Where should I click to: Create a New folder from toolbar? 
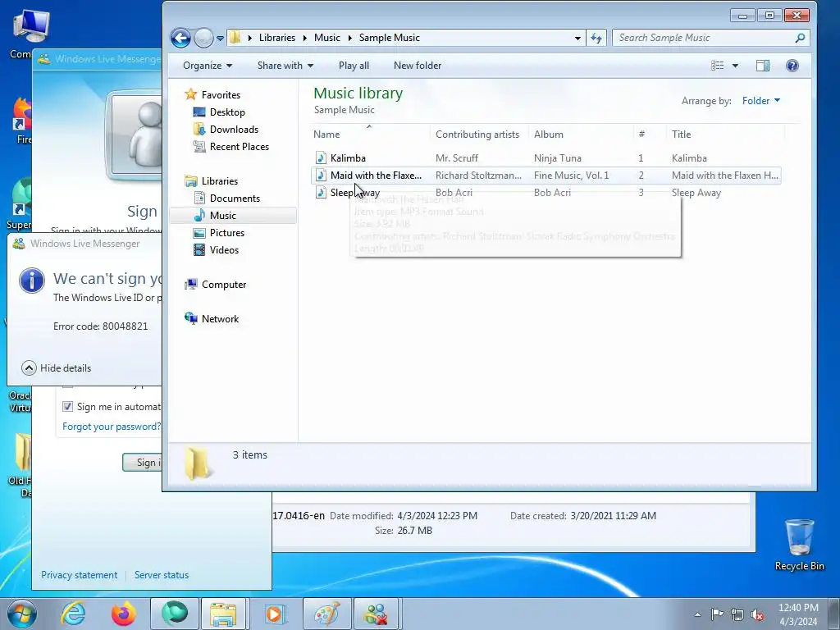point(418,66)
